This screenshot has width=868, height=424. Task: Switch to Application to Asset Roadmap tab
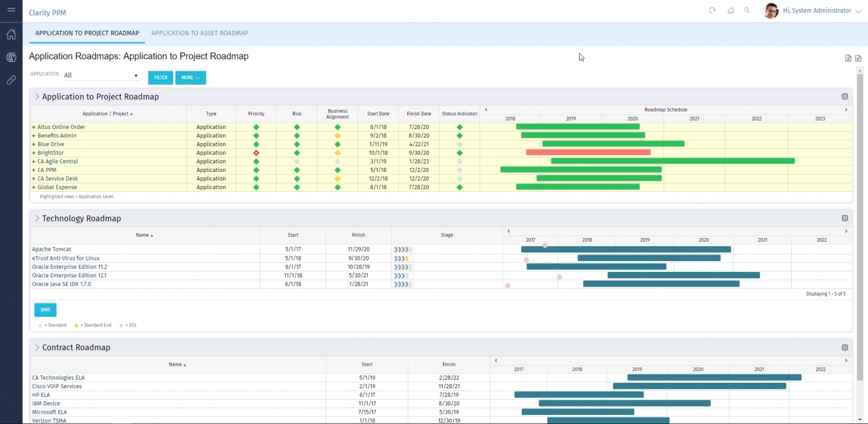coord(200,33)
